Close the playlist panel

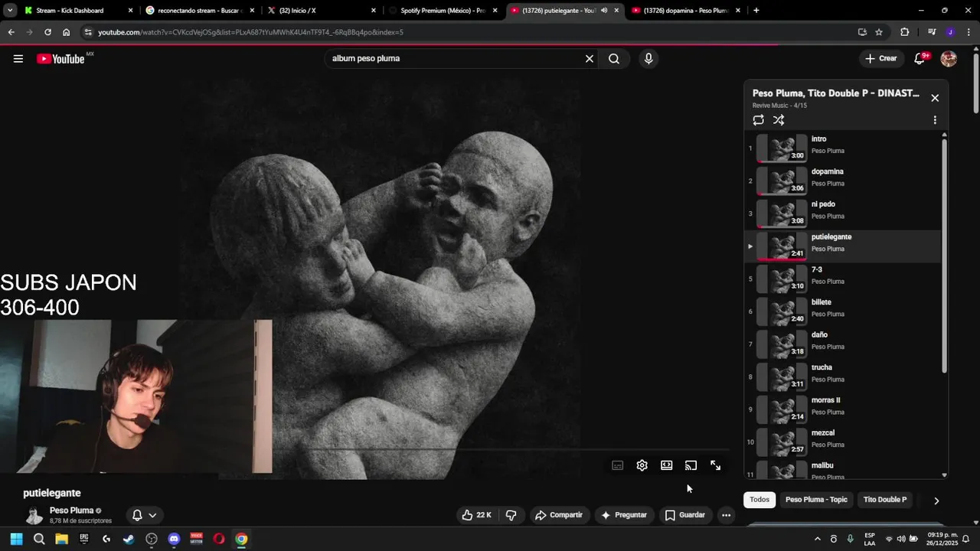pyautogui.click(x=935, y=98)
